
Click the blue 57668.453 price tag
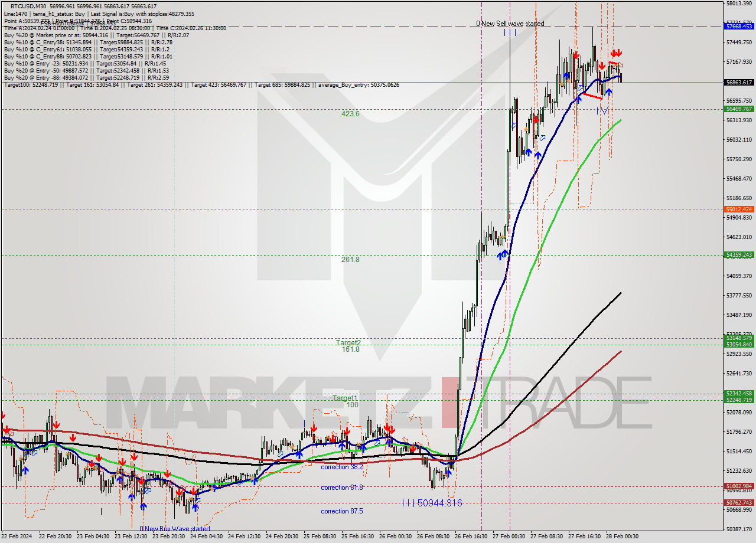tap(739, 26)
